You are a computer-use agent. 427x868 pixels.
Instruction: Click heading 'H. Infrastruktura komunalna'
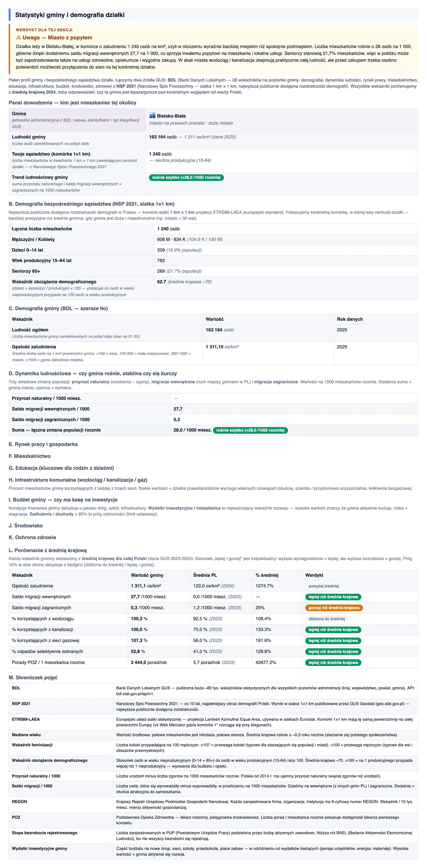[x=78, y=480]
